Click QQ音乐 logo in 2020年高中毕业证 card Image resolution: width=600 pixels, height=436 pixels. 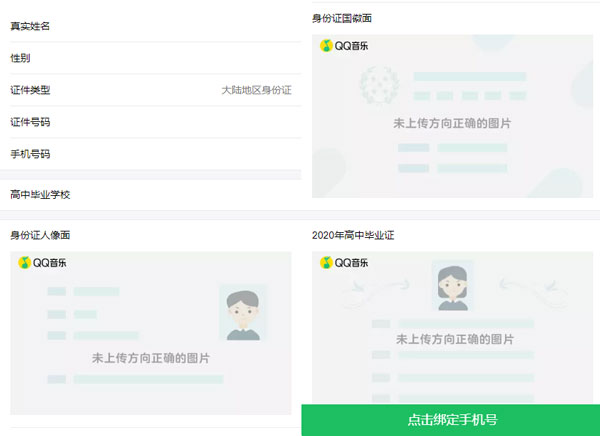point(343,263)
